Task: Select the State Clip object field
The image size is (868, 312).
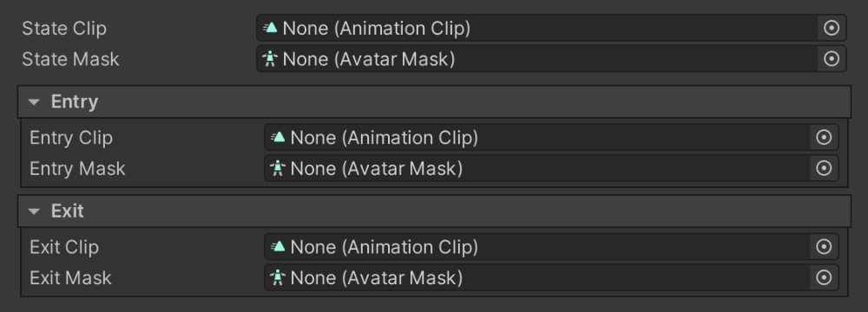Action: 551,28
